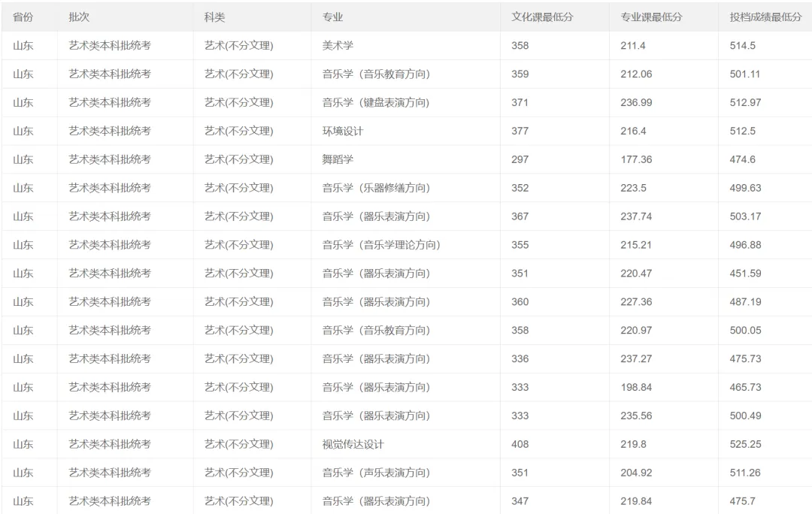
Task: Click the admission score 499.63
Action: click(745, 188)
